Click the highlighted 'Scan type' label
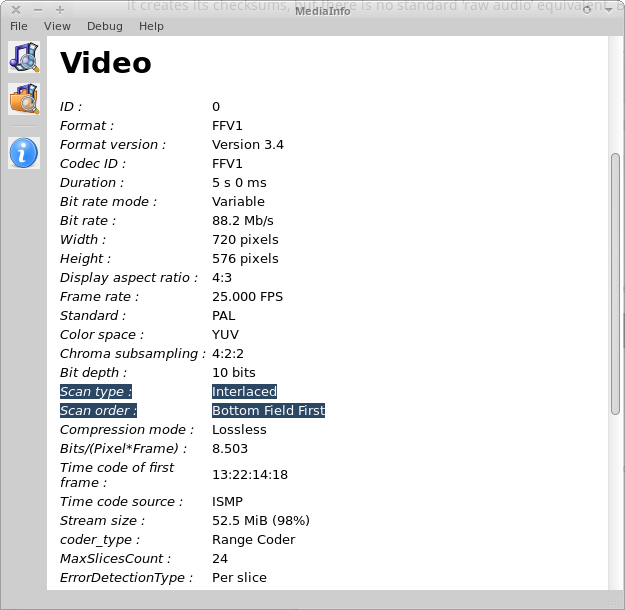This screenshot has width=625, height=610. click(x=96, y=392)
